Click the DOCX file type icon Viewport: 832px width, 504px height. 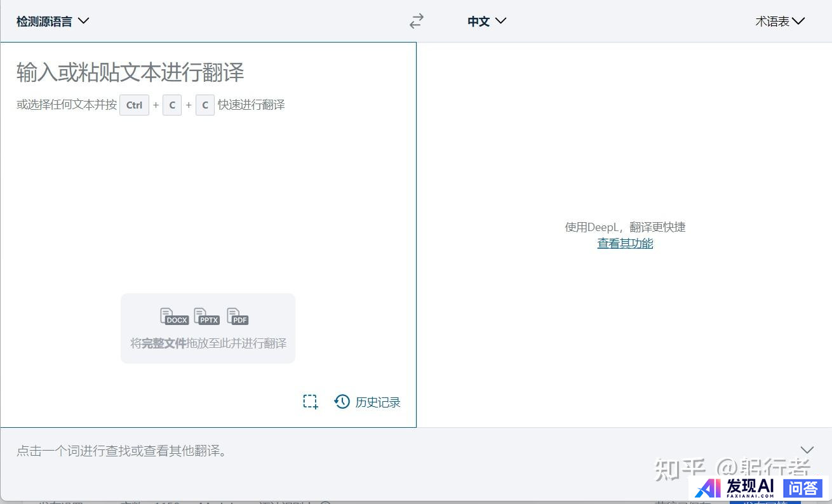pos(173,316)
